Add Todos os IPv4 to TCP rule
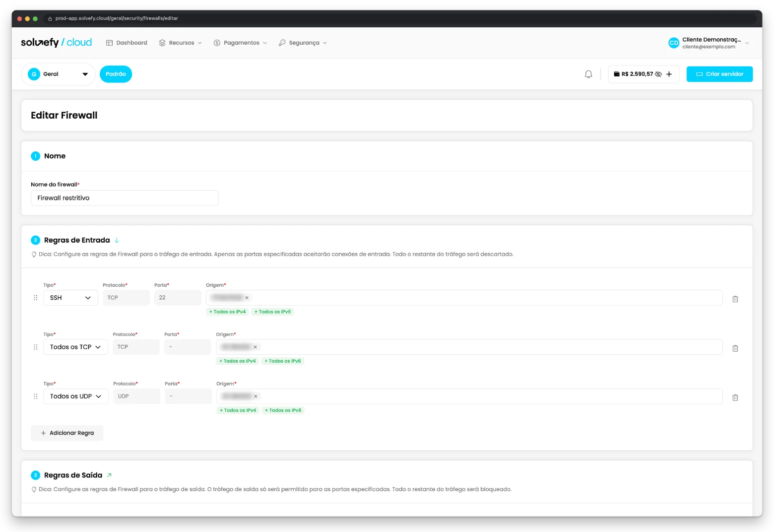This screenshot has height=532, width=774. click(x=238, y=361)
